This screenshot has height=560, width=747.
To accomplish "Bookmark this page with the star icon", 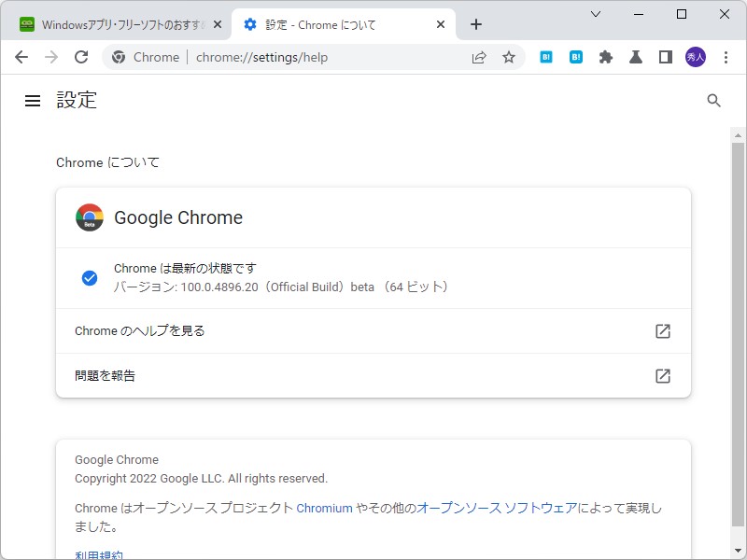I will click(509, 57).
